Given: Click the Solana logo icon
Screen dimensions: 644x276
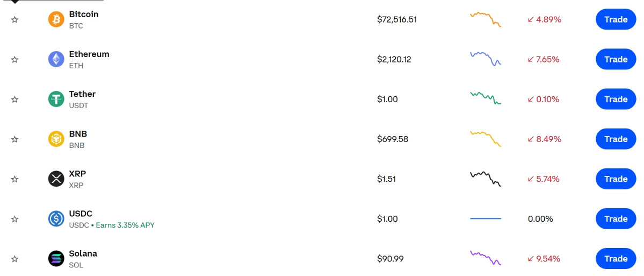Looking at the screenshot, I should click(x=56, y=259).
